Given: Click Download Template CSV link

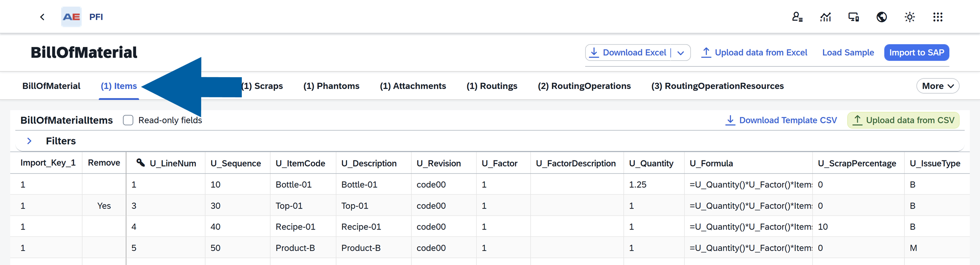Looking at the screenshot, I should tap(781, 120).
